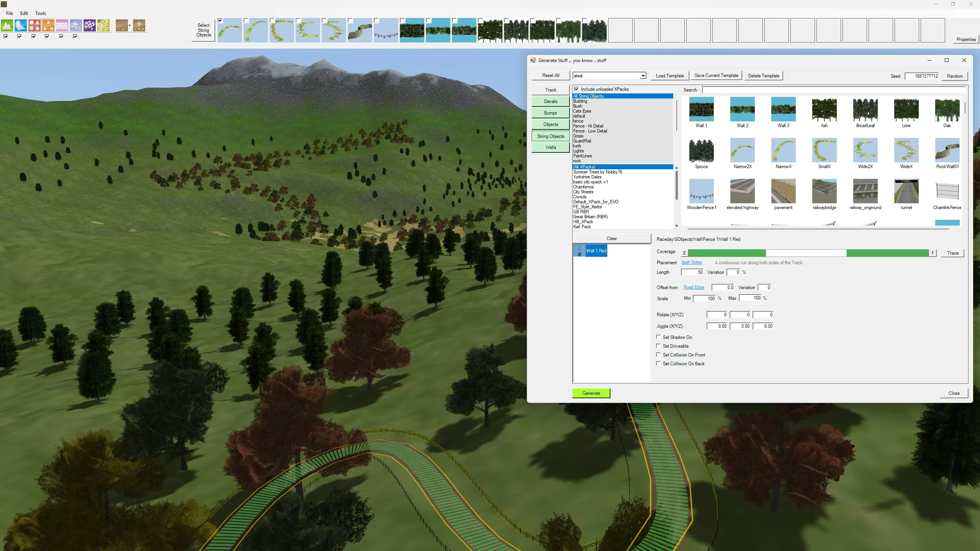This screenshot has height=551, width=980.
Task: Pick the SmallX bush thumbnail
Action: pyautogui.click(x=824, y=150)
